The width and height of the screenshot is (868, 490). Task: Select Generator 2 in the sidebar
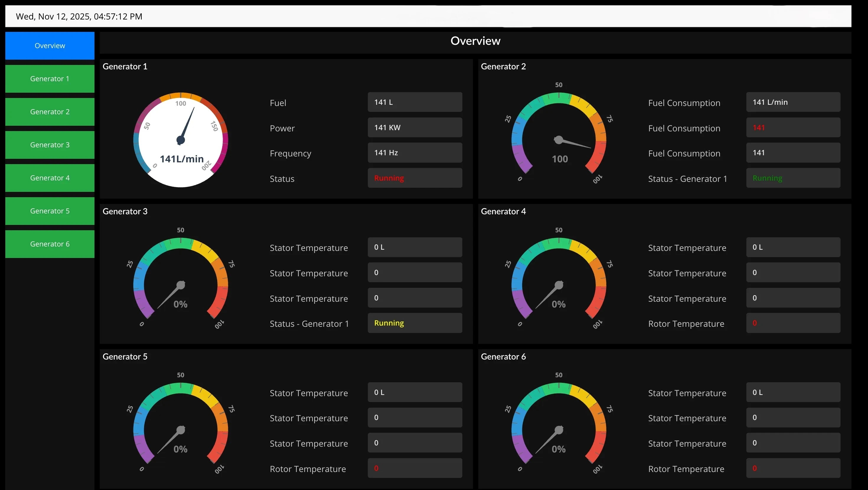(x=49, y=112)
